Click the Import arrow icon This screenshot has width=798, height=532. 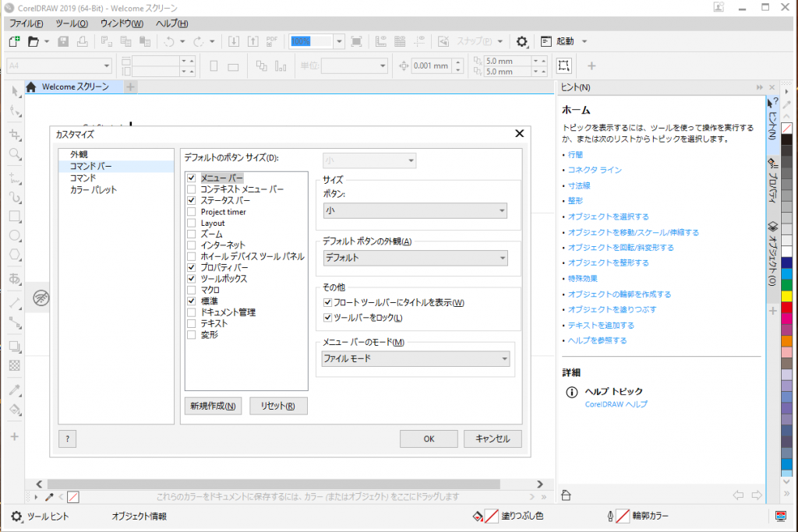pos(234,41)
